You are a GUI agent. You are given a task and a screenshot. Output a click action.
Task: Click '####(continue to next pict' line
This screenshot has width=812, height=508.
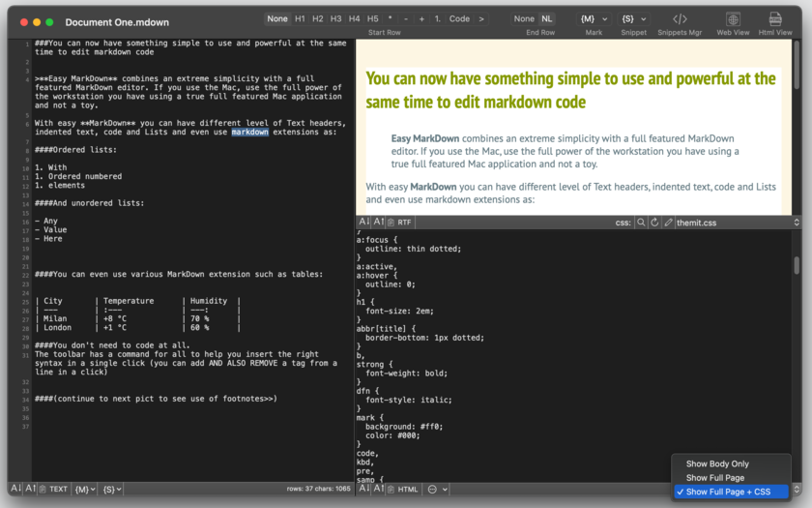[x=156, y=399]
